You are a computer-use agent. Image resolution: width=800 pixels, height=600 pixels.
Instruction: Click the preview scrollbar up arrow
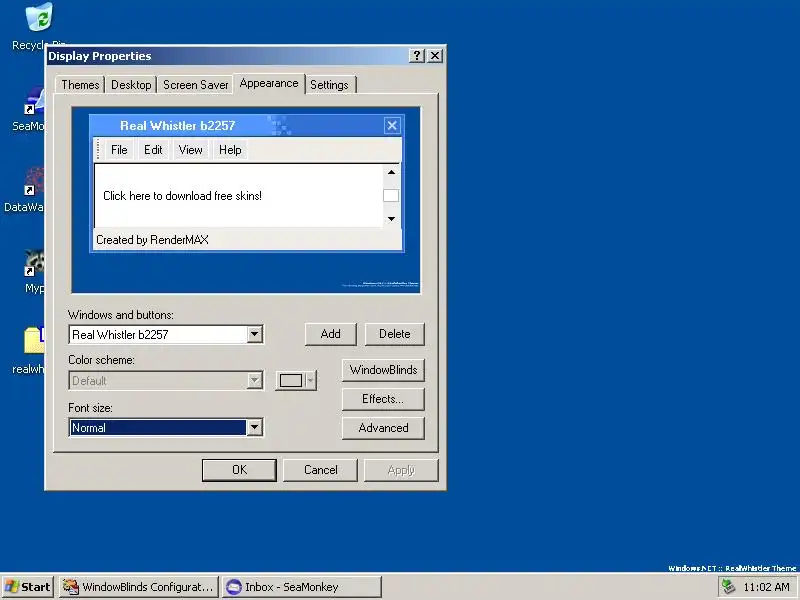(391, 172)
